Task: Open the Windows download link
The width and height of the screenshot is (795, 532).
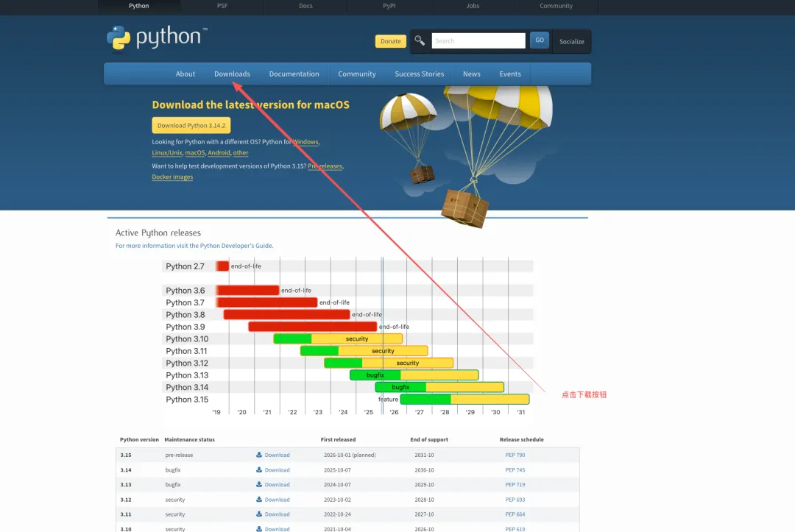Action: pos(305,142)
